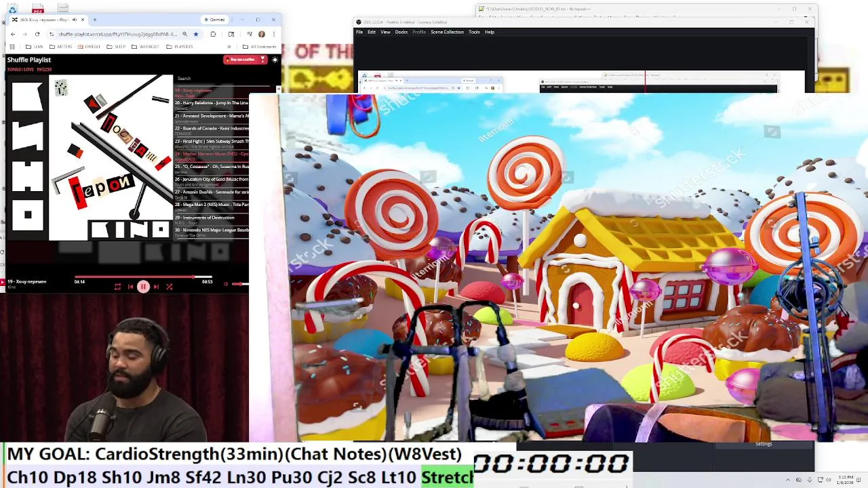This screenshot has width=868, height=488.
Task: Close the Shuffle Playlist browser tab
Action: tap(83, 20)
